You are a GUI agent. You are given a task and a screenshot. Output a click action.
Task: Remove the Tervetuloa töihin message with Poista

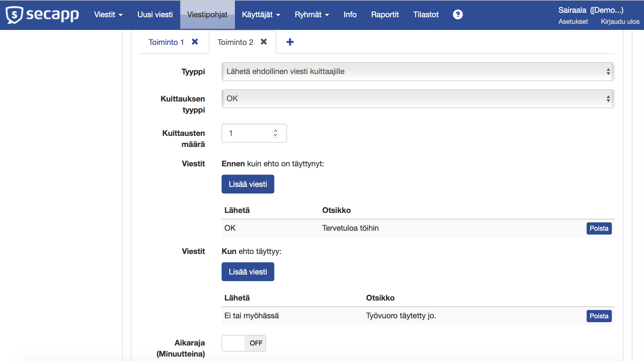599,228
